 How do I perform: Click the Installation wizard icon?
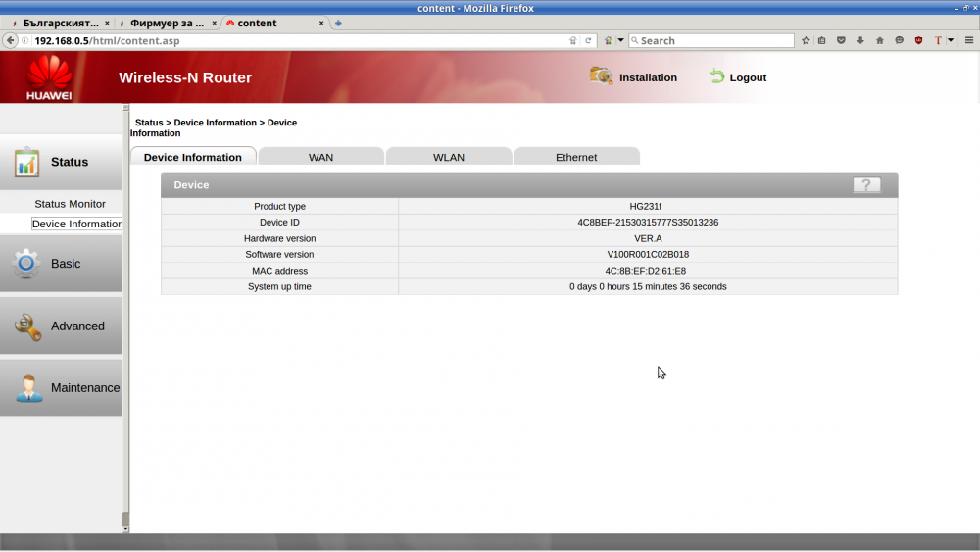601,76
